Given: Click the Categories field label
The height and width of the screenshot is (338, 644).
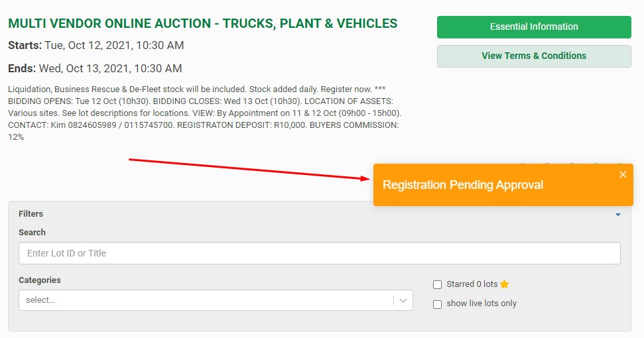Looking at the screenshot, I should coord(39,280).
